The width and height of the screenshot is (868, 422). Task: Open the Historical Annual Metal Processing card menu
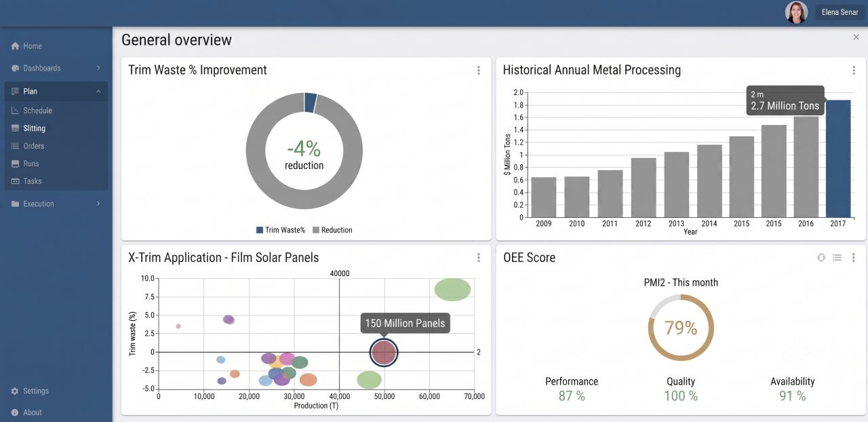(x=854, y=71)
